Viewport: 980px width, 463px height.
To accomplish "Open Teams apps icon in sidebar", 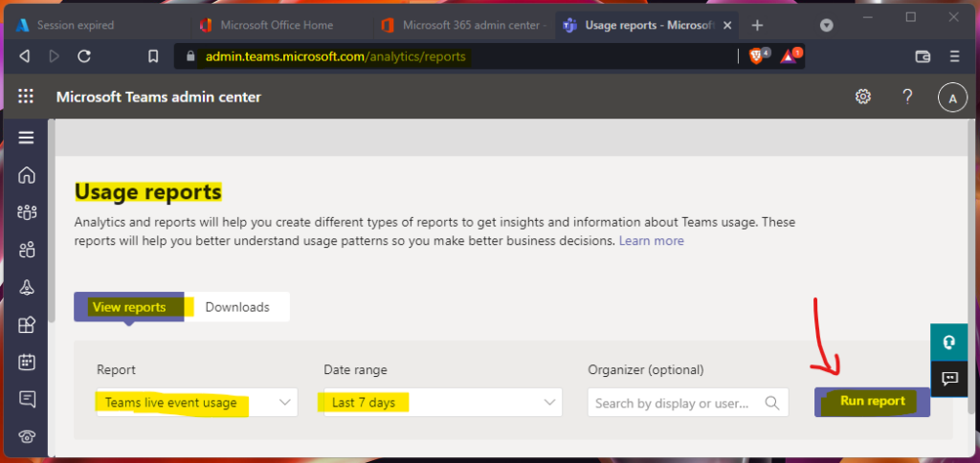I will coord(26,324).
